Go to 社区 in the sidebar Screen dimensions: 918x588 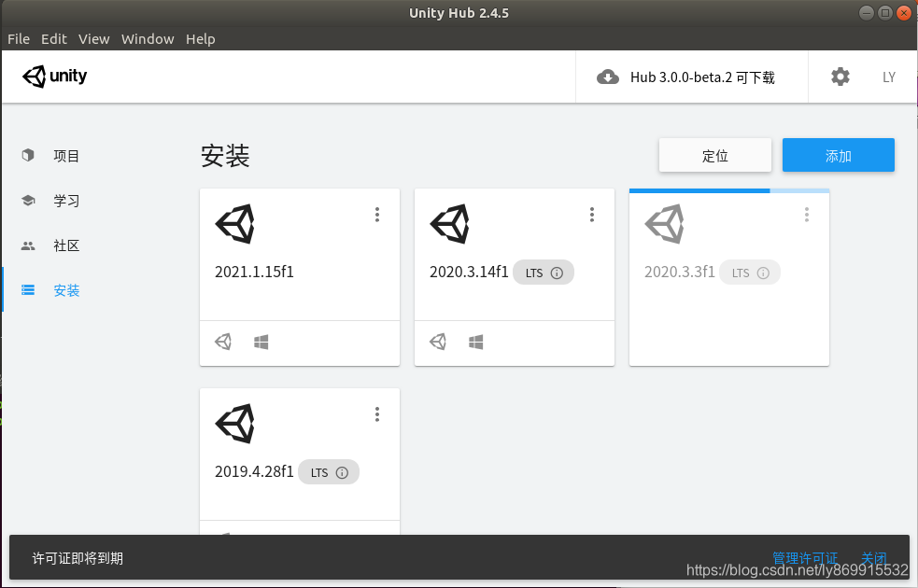coord(66,245)
